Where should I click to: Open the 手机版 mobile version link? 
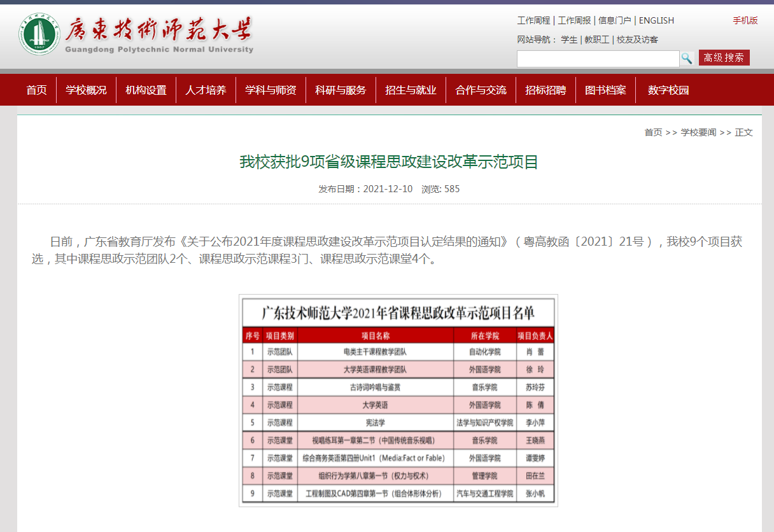(x=745, y=20)
